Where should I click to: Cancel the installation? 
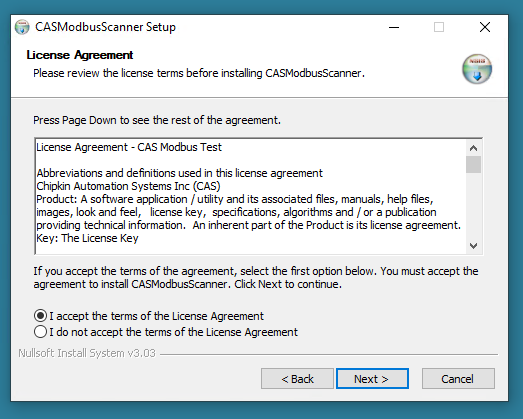click(458, 379)
